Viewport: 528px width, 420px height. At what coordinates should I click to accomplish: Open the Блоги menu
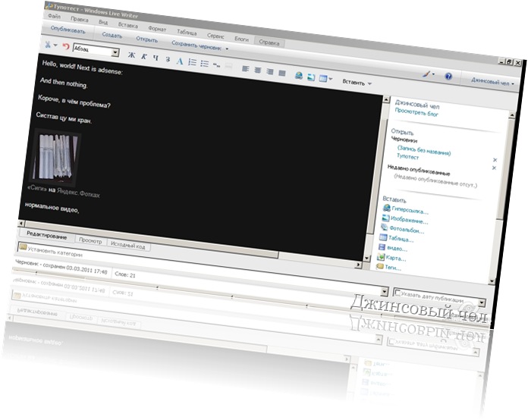[x=241, y=39]
